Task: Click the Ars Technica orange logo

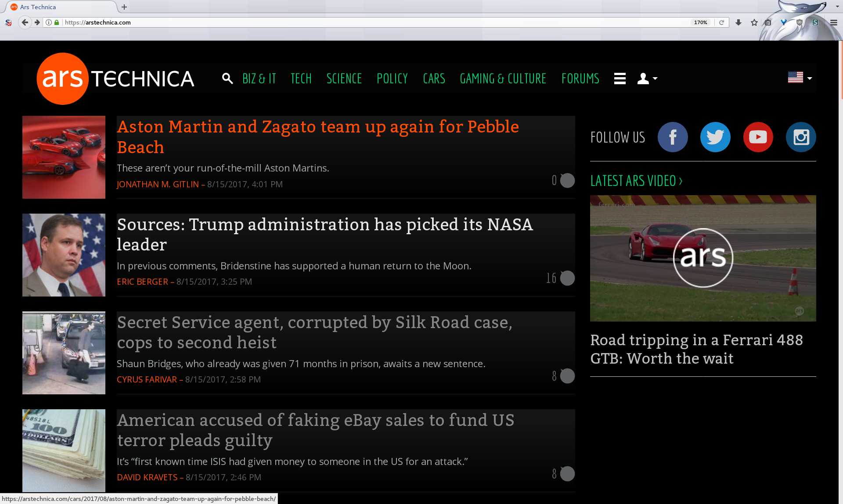Action: (63, 79)
